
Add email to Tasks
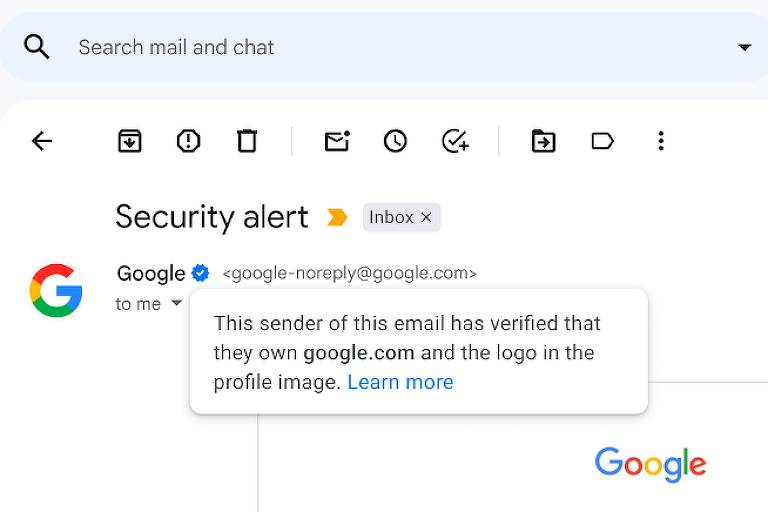click(455, 141)
